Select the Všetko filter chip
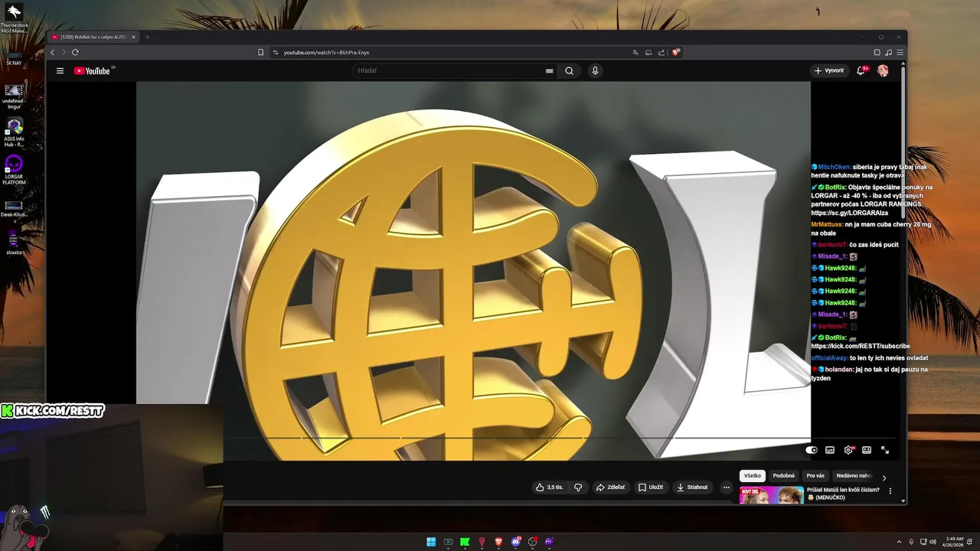The image size is (980, 551). tap(753, 475)
